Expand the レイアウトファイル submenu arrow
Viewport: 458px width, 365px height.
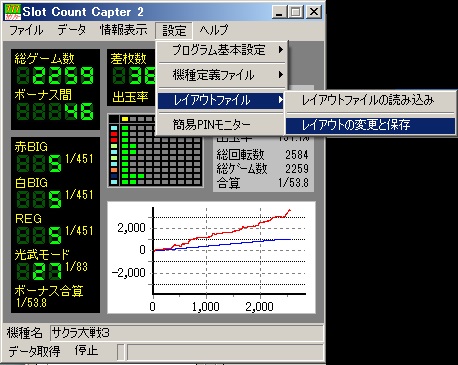click(x=281, y=100)
